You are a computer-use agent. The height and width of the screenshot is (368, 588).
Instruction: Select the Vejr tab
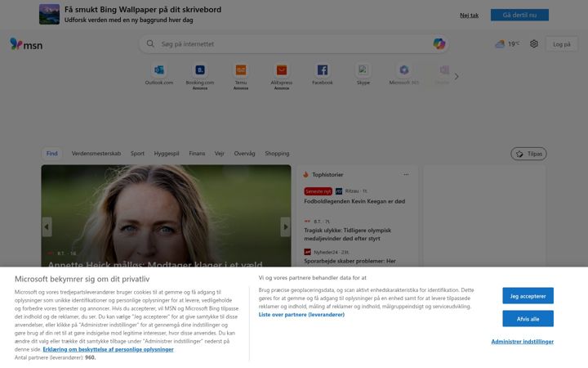(220, 153)
